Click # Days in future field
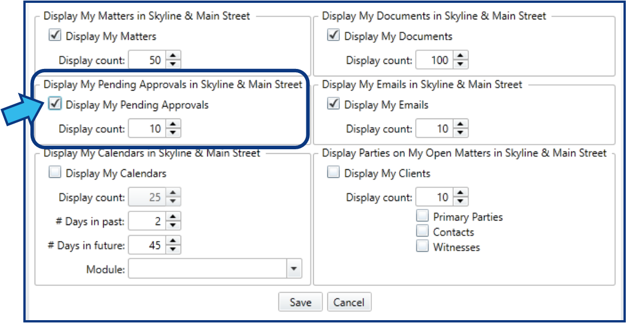The height and width of the screenshot is (323, 644). pos(147,245)
